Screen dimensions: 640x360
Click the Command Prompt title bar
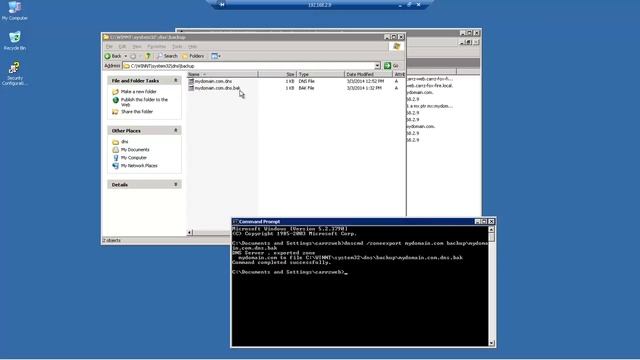(x=353, y=221)
